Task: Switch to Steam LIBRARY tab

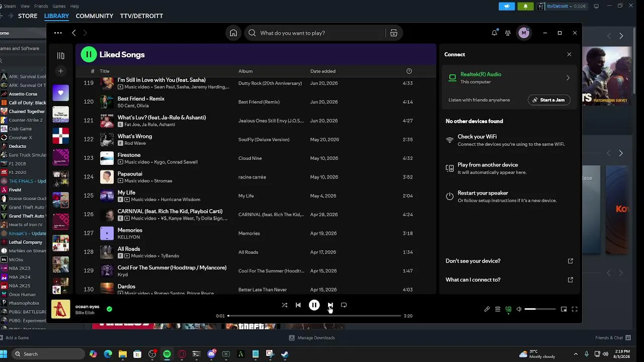Action: (56, 16)
